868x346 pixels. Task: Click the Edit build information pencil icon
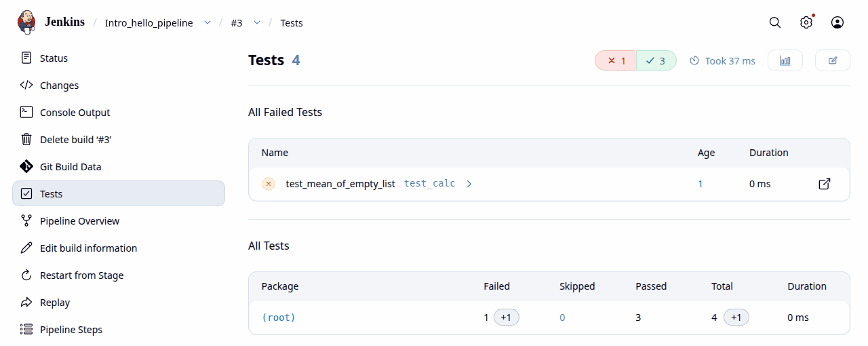26,248
